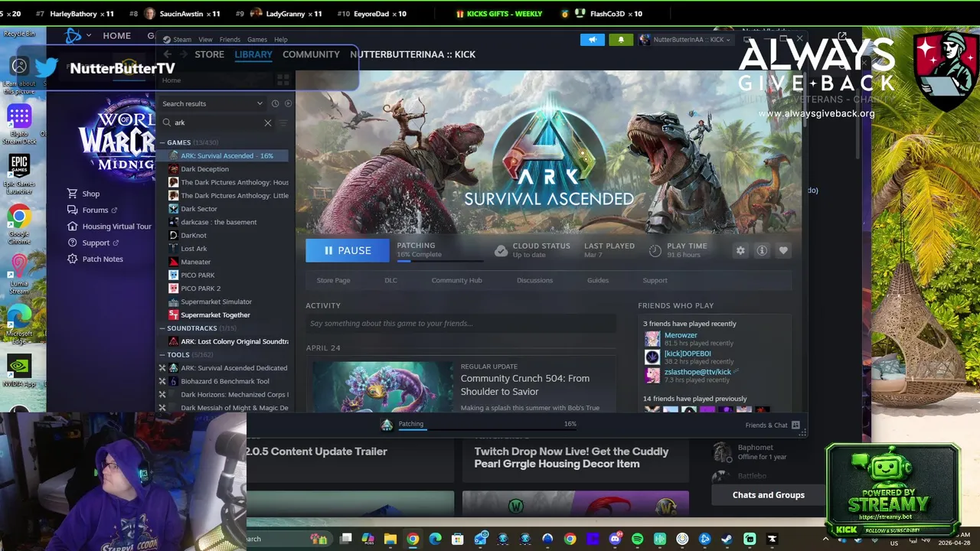This screenshot has height=551, width=980.
Task: Open ARK Guides link
Action: click(598, 280)
